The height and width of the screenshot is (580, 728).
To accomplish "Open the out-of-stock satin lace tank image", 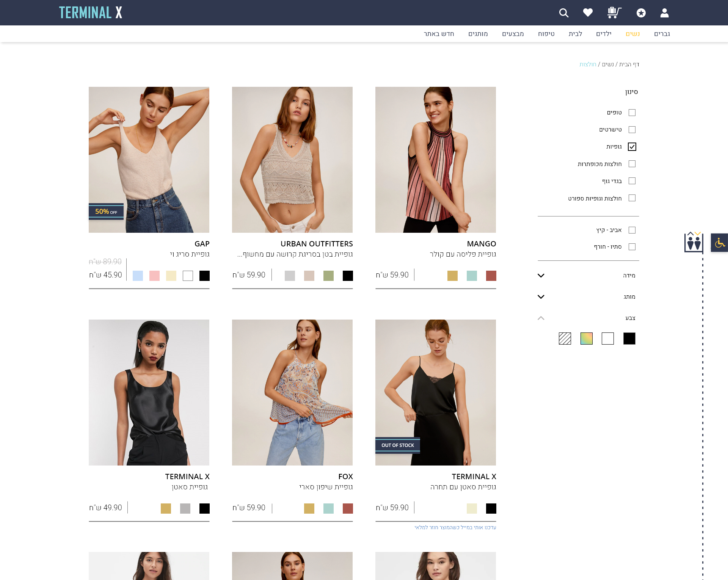I will (x=436, y=392).
